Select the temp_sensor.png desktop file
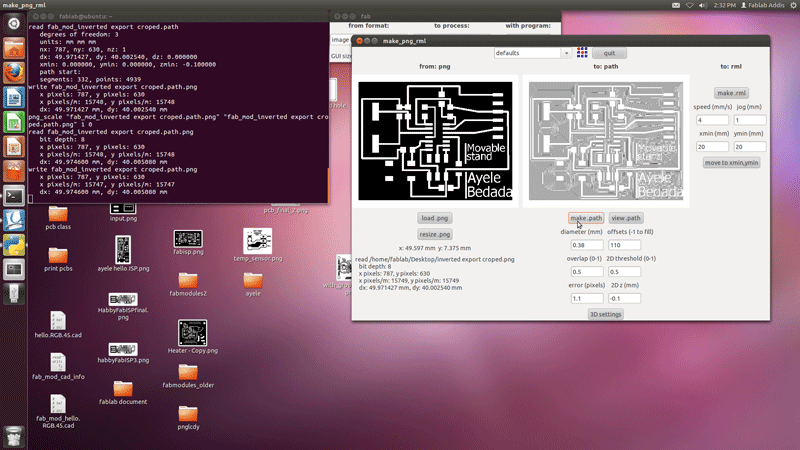Viewport: 800px width, 450px height. [x=258, y=242]
